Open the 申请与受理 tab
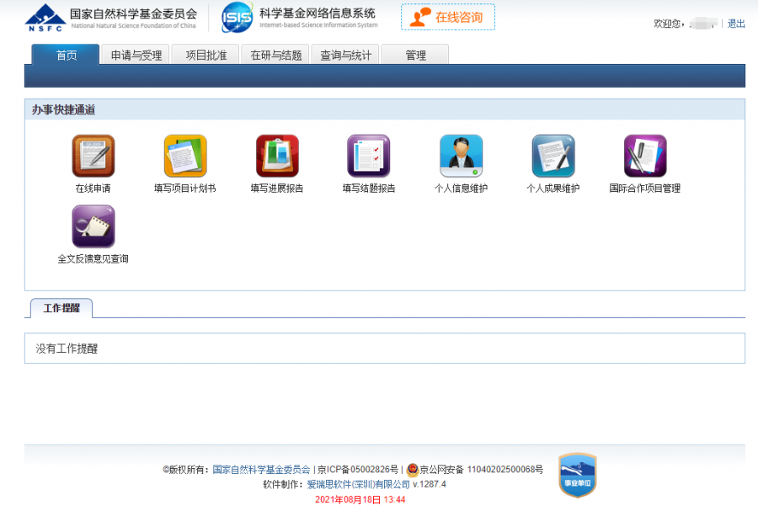This screenshot has width=758, height=532. coord(136,56)
